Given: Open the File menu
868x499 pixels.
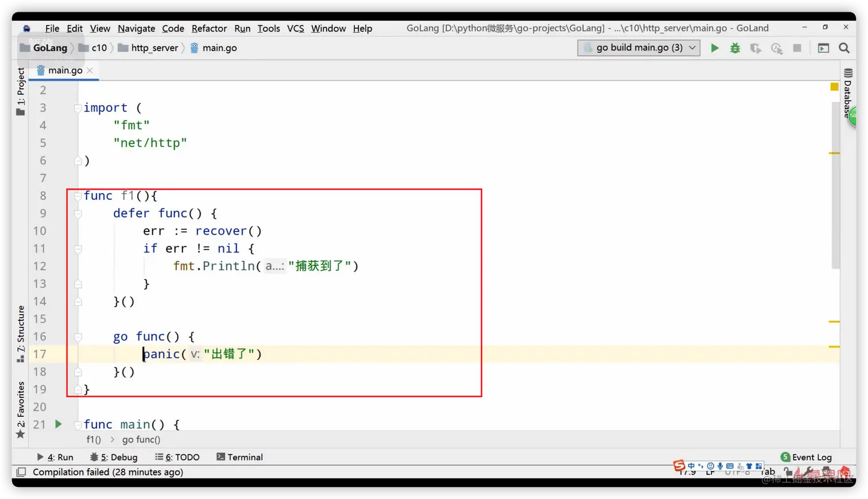Looking at the screenshot, I should (52, 28).
